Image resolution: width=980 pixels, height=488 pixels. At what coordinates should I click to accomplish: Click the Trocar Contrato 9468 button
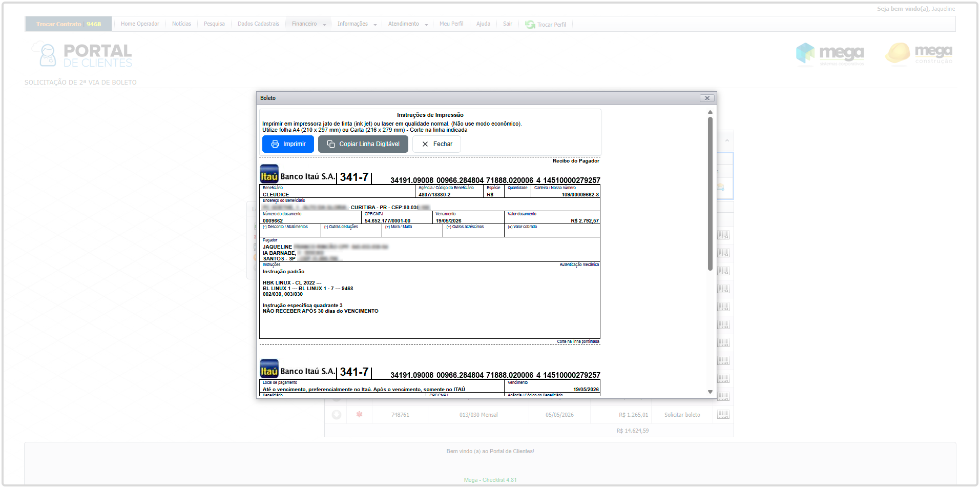69,24
